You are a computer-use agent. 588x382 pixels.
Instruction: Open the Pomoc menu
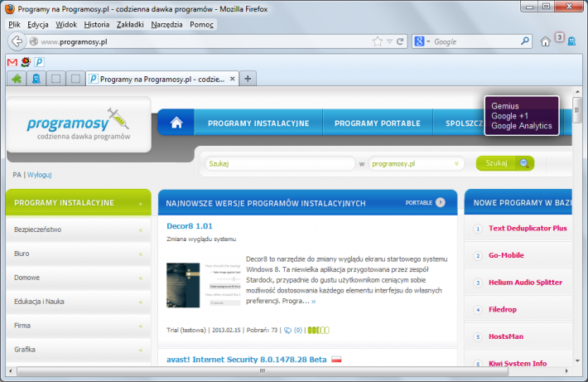[x=201, y=24]
